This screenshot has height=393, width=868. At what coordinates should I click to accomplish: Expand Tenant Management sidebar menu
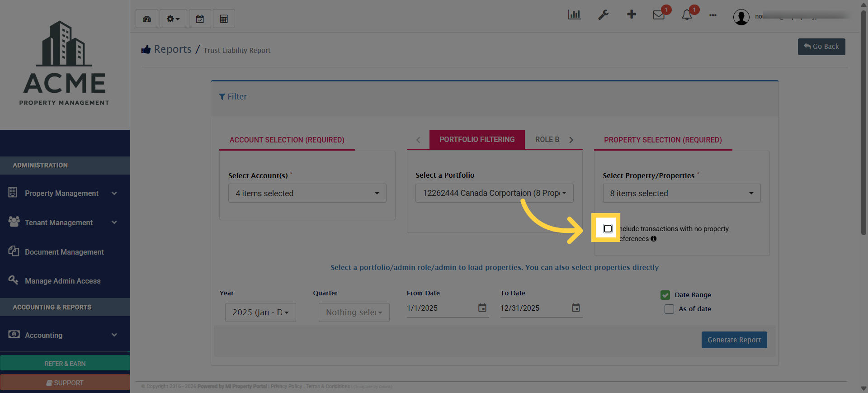pos(65,223)
